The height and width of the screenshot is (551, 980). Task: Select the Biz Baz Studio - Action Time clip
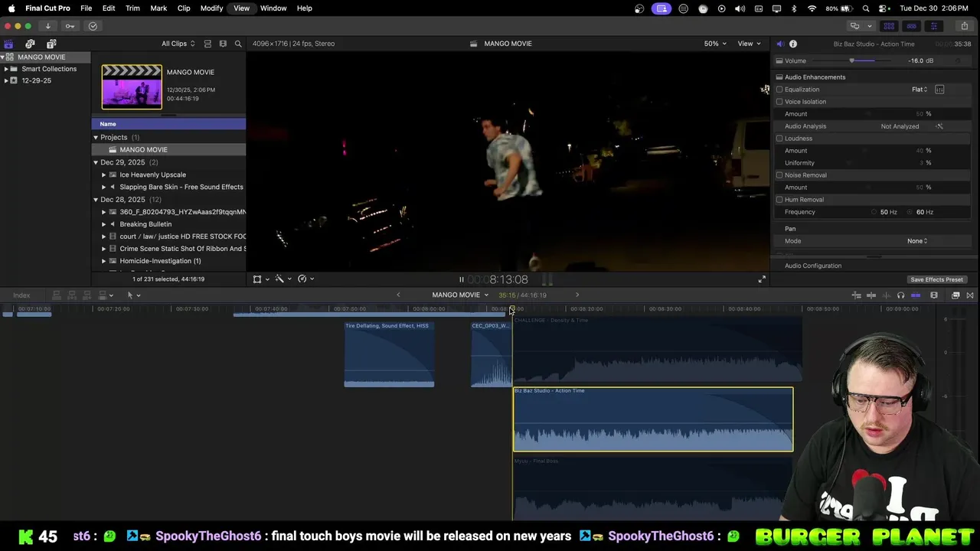[653, 419]
